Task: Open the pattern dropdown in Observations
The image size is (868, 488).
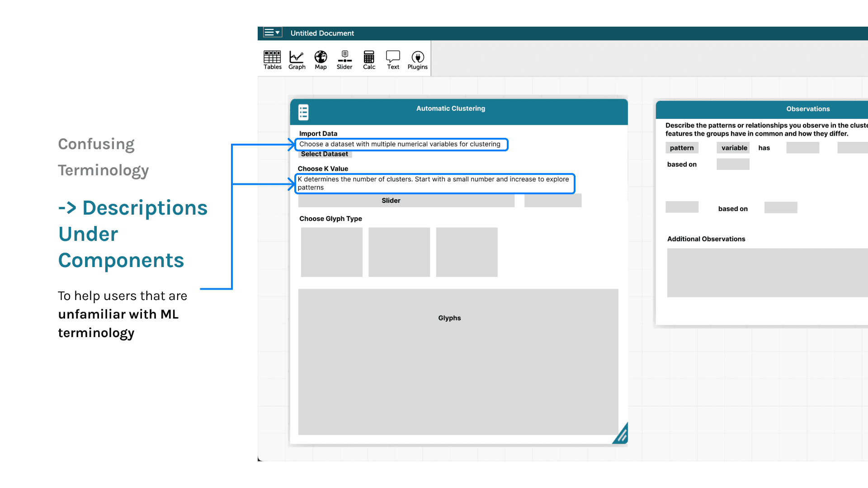Action: tap(682, 148)
